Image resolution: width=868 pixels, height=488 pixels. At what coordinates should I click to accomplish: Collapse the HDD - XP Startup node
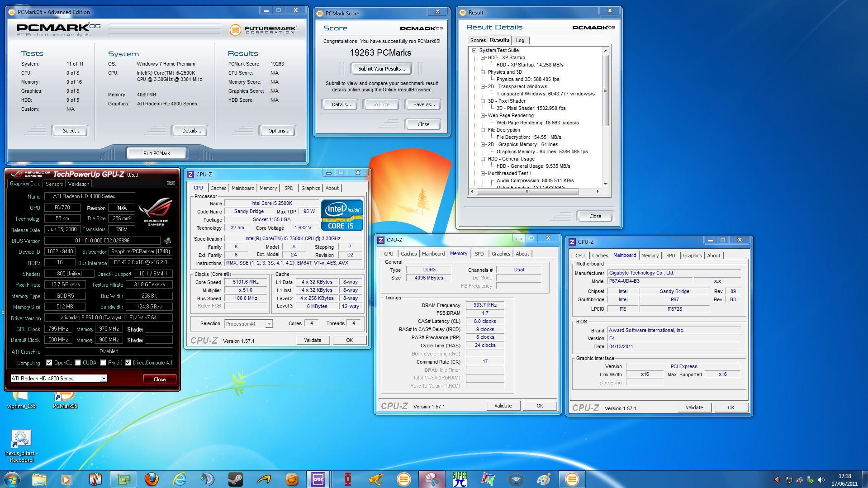point(483,57)
